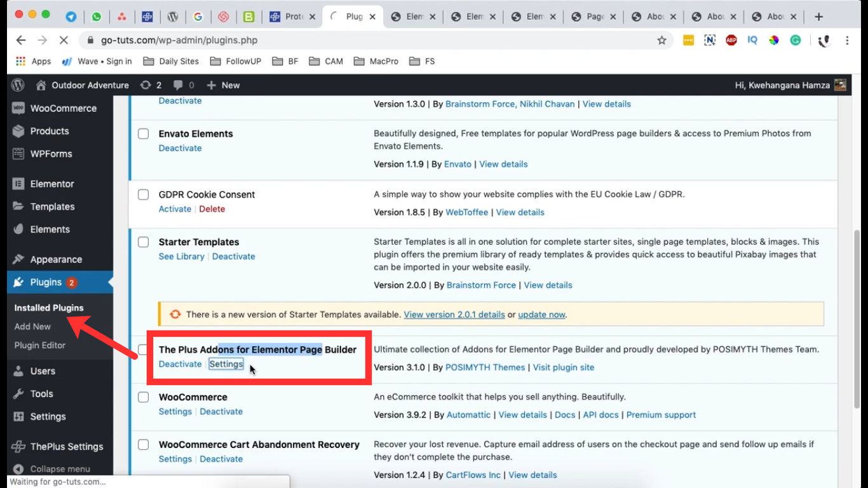
Task: Open the Chrome three-dot menu
Action: (847, 40)
